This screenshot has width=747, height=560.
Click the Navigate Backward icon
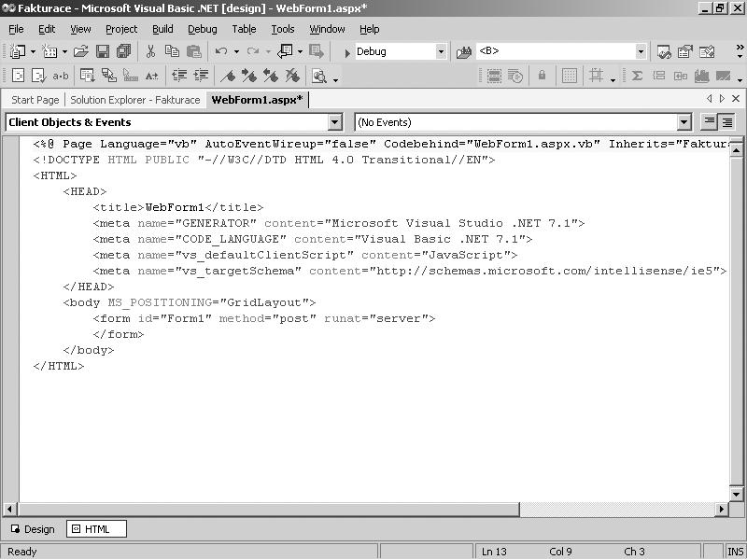[x=286, y=51]
